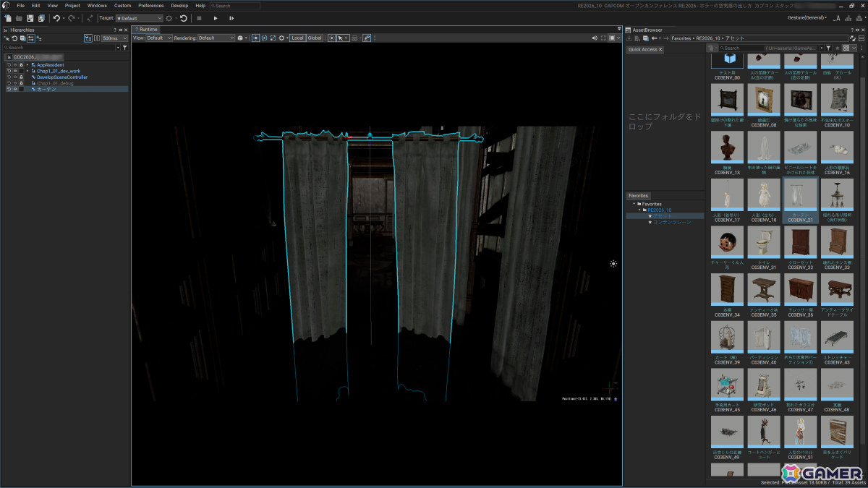Toggle the lock on the DevelopSceneController row
868x488 pixels.
pos(22,77)
